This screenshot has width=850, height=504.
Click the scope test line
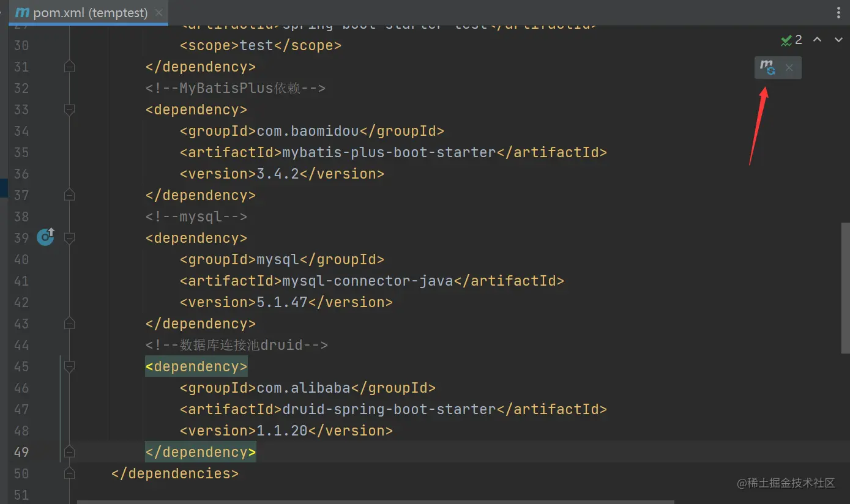260,45
